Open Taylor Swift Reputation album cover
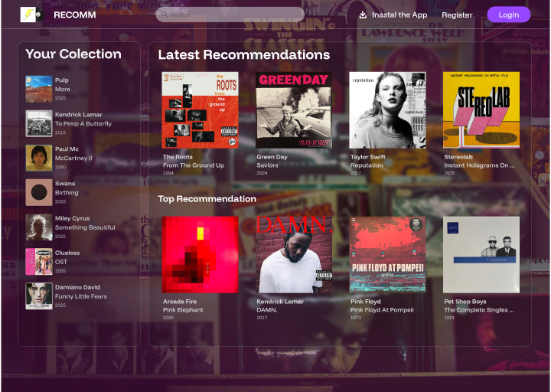Viewport: 551px width, 392px height. click(387, 110)
